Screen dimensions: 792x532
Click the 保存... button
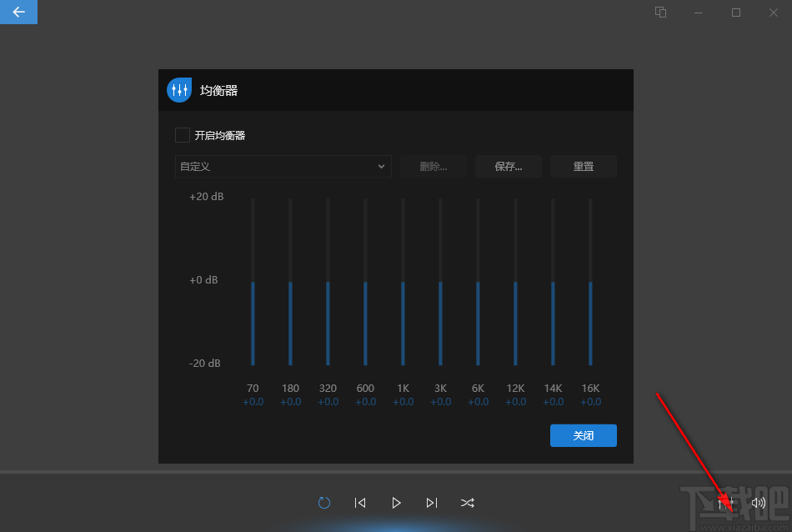click(509, 166)
